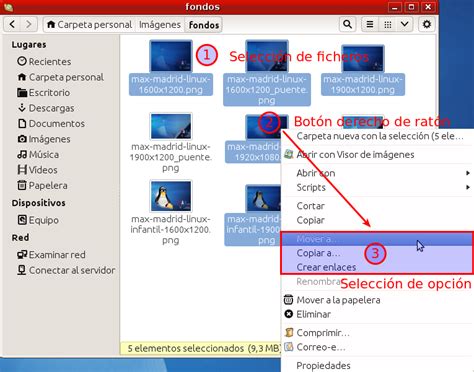Go back with the left arrow button

click(13, 24)
